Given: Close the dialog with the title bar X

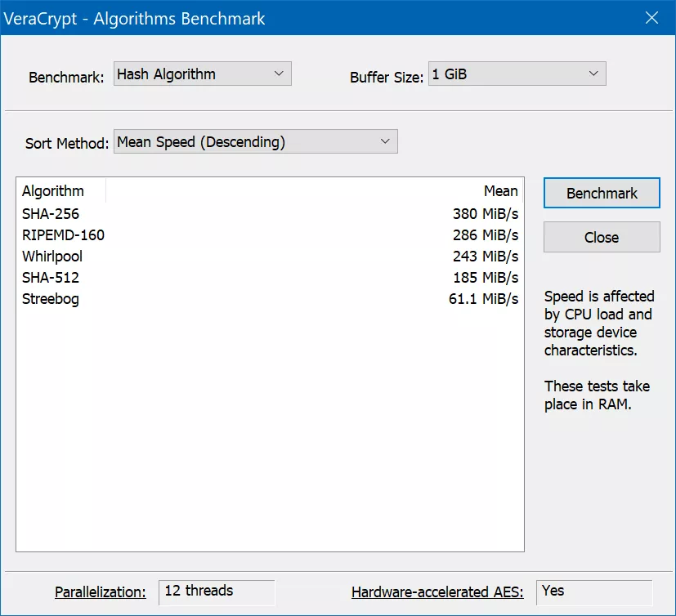Looking at the screenshot, I should 651,18.
